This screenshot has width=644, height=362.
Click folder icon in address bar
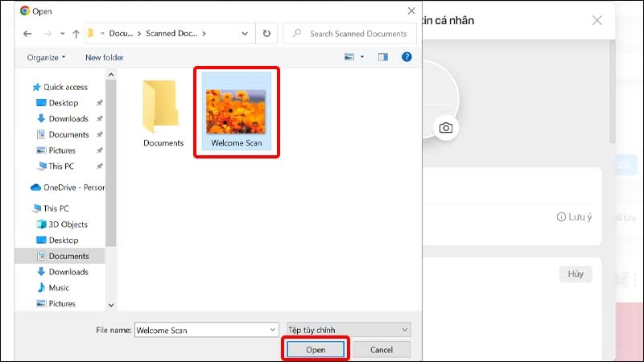coord(91,33)
